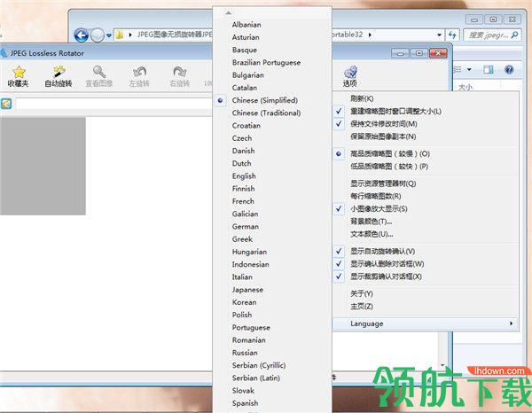532x413 pixels.
Task: Click the rotate right toolbar icon
Action: coord(180,72)
